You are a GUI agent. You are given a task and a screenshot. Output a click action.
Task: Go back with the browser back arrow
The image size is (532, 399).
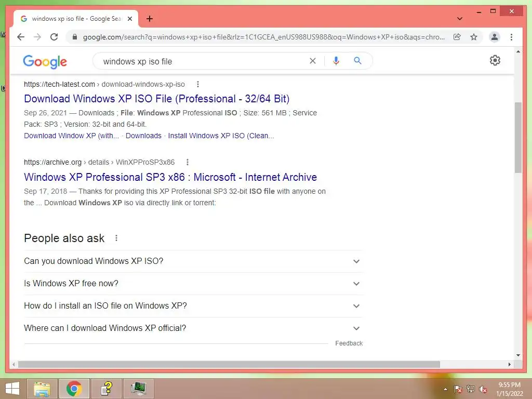click(21, 37)
